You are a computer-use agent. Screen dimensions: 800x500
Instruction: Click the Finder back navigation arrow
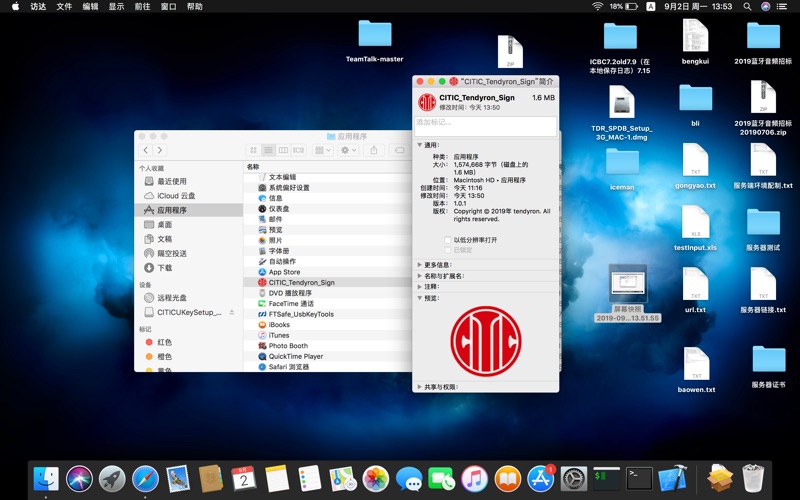point(145,150)
